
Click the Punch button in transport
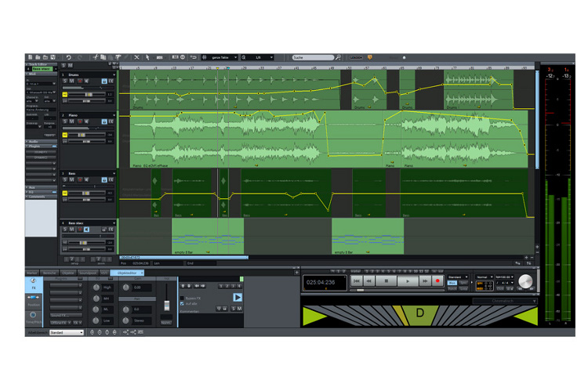pos(452,288)
